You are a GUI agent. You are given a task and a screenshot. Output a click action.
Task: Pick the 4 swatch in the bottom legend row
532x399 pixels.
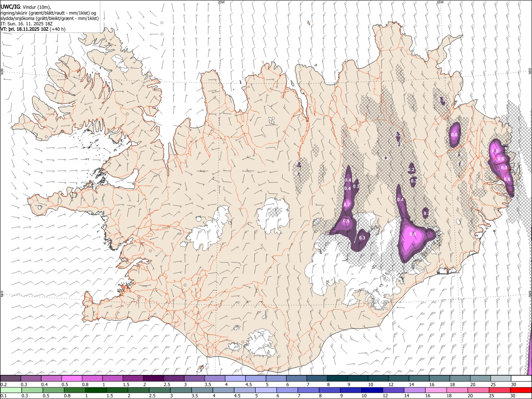(223, 390)
